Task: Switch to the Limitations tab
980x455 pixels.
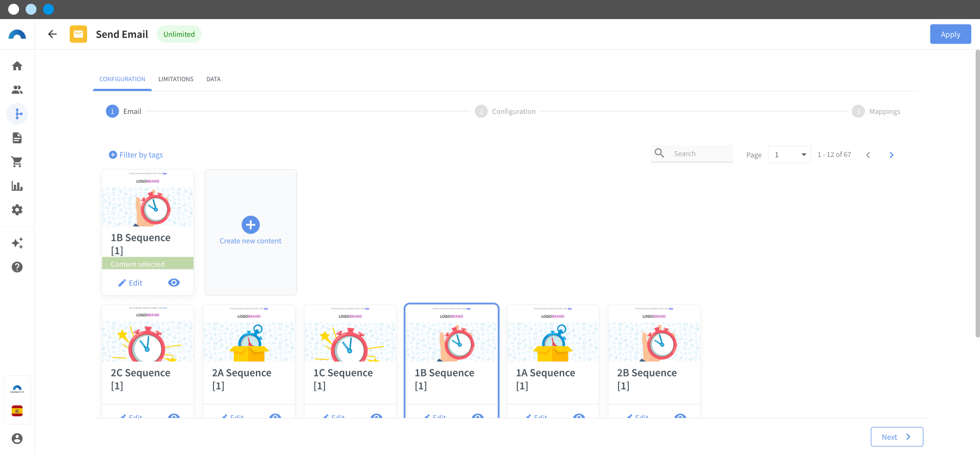Action: click(x=176, y=79)
